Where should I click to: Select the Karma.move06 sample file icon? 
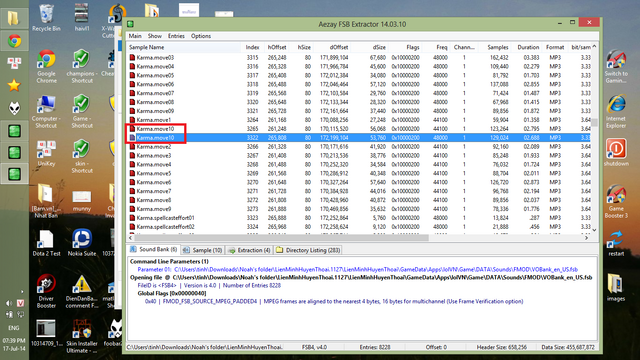[x=132, y=84]
